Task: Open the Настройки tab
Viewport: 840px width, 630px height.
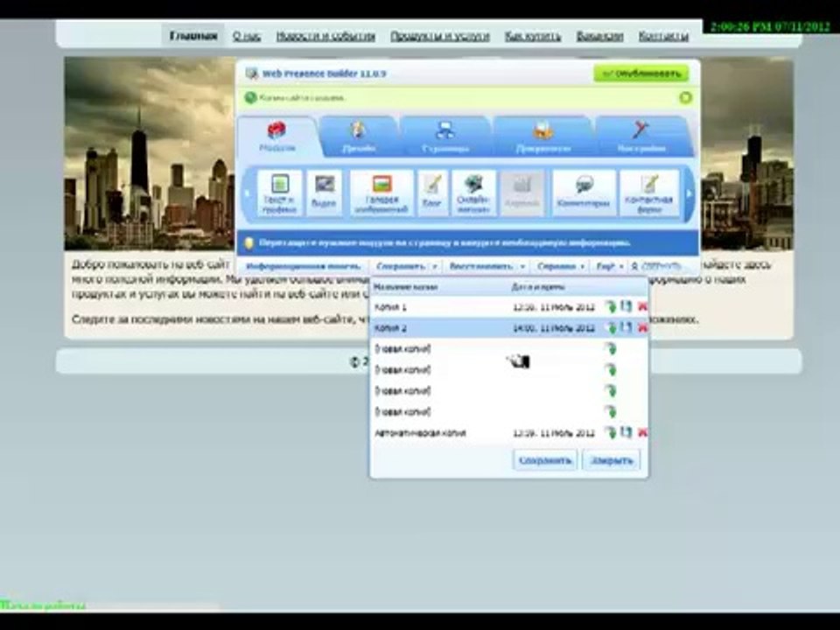Action: tap(641, 136)
